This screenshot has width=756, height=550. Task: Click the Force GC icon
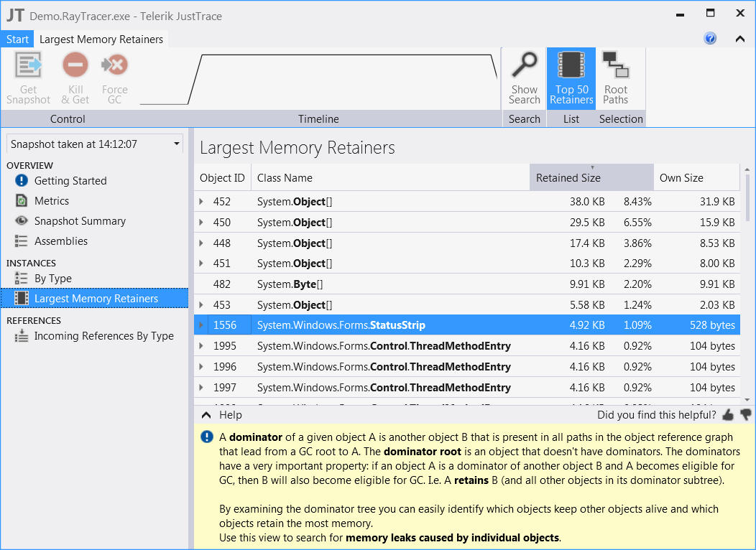pyautogui.click(x=114, y=65)
